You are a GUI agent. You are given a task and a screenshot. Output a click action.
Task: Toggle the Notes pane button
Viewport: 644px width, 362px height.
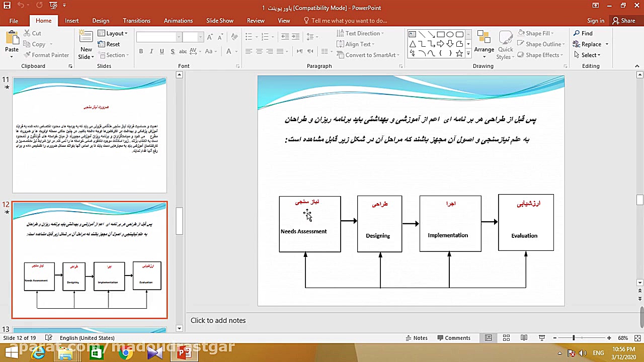(416, 338)
